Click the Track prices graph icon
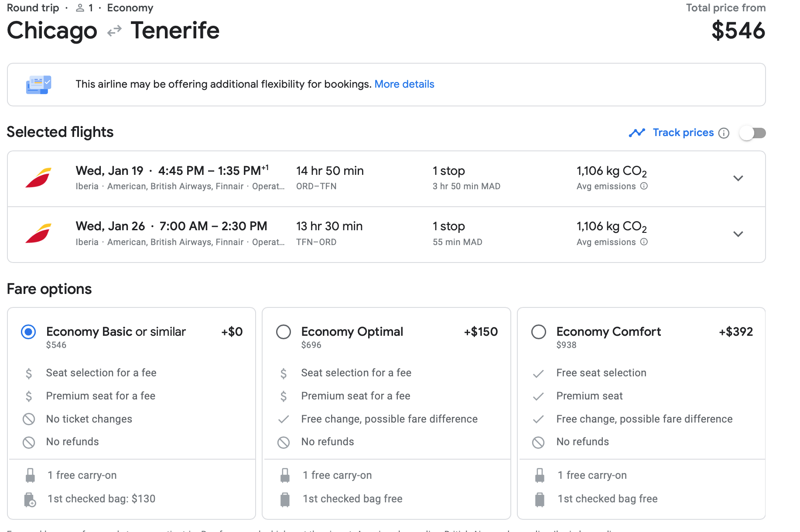800x532 pixels. [x=637, y=133]
